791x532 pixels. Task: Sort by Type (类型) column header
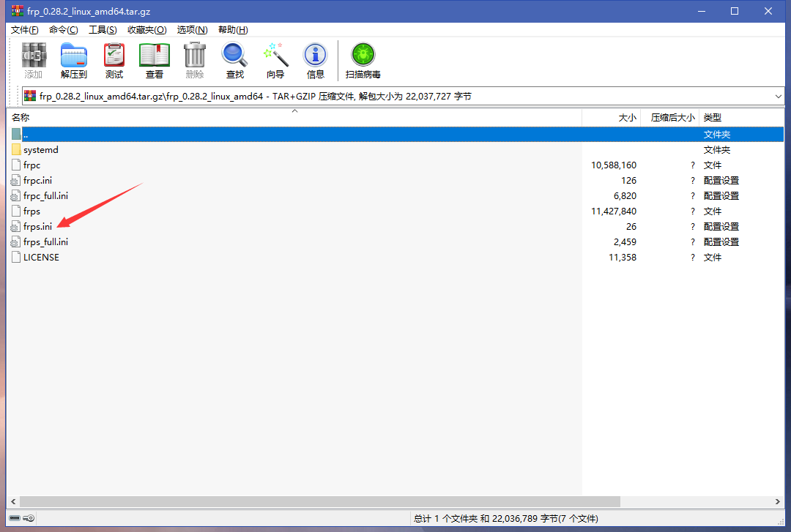pyautogui.click(x=740, y=118)
